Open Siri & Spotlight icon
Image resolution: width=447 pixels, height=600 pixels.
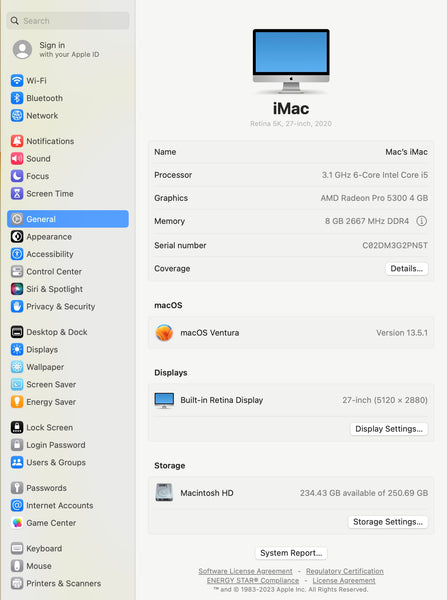coord(17,289)
